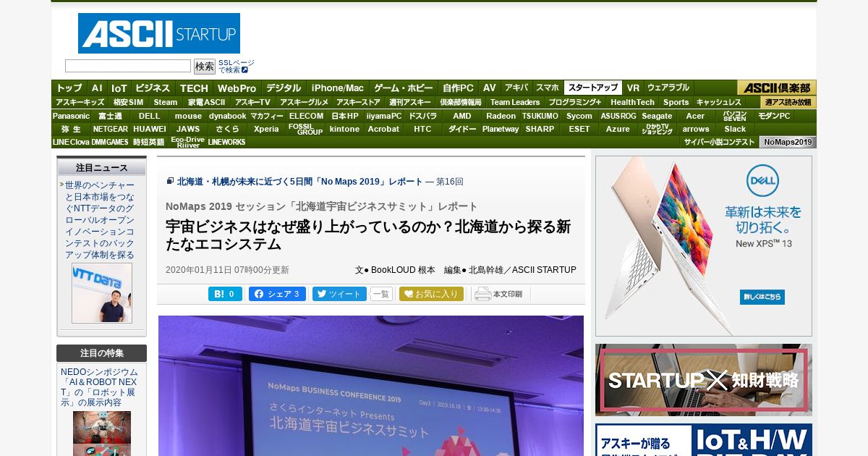This screenshot has height=456, width=868.
Task: Open the ウェアラブル navigation tab
Action: point(668,88)
